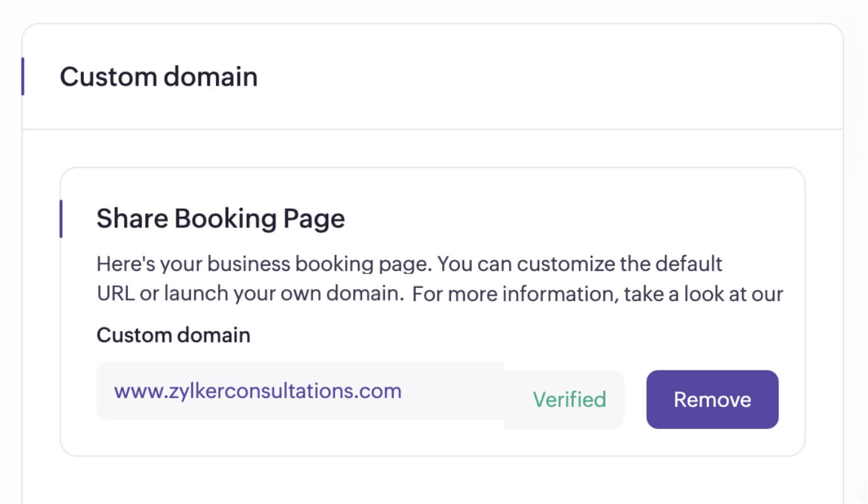Click the purple Remove button
The height and width of the screenshot is (504, 868).
coord(712,399)
